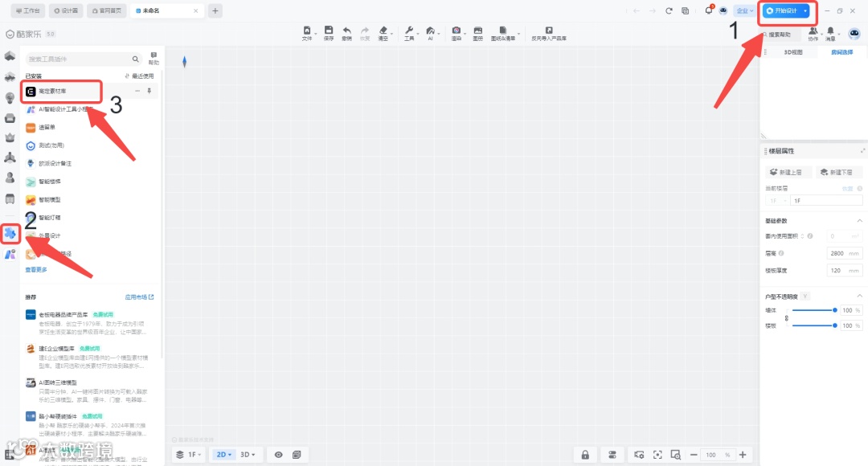Open the 最近使用 sort option

(140, 76)
